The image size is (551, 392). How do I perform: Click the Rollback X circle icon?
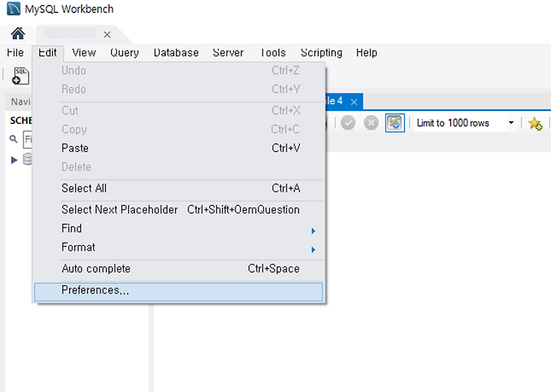click(371, 123)
